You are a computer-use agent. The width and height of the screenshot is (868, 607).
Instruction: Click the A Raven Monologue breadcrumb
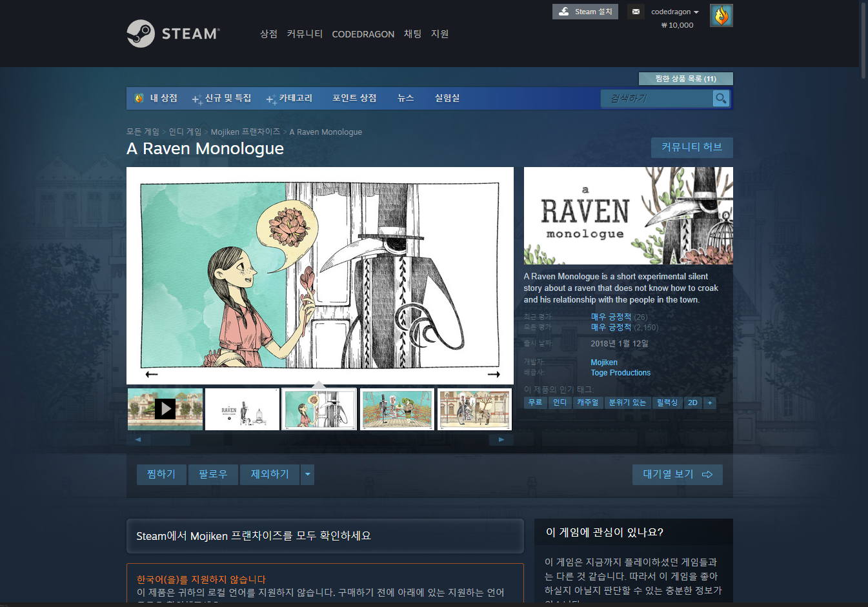[x=326, y=132]
